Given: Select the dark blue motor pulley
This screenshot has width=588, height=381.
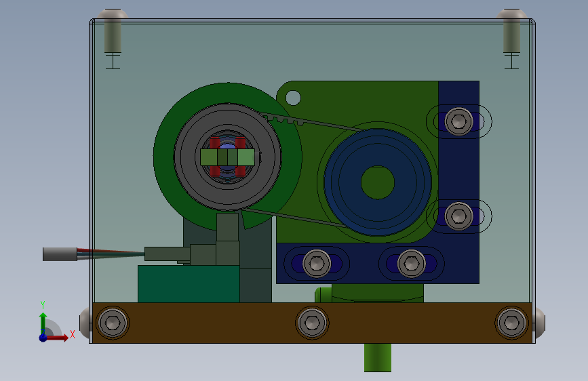Looking at the screenshot, I should (x=378, y=182).
